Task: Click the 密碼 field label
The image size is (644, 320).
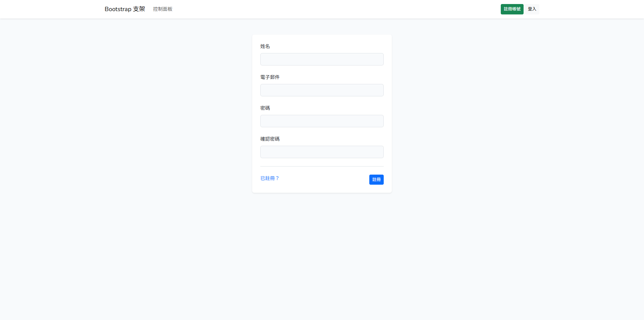Action: (x=265, y=108)
